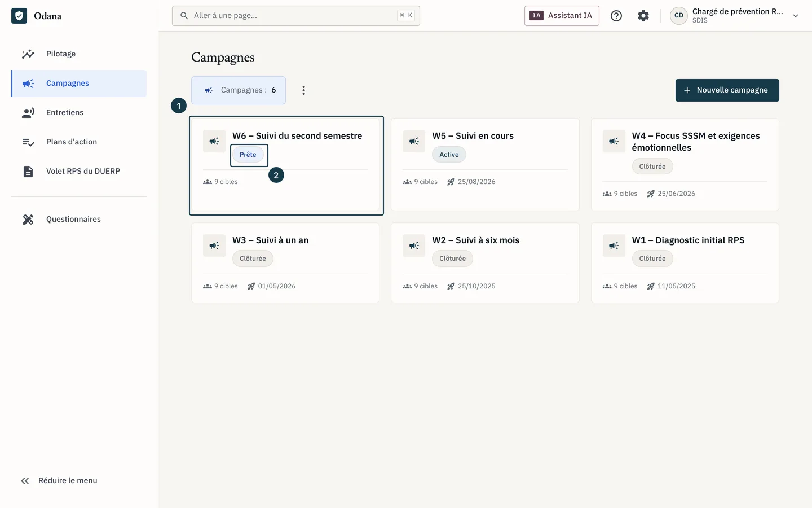Click the date 25/10/2025 on W2 card
812x508 pixels.
pos(476,286)
